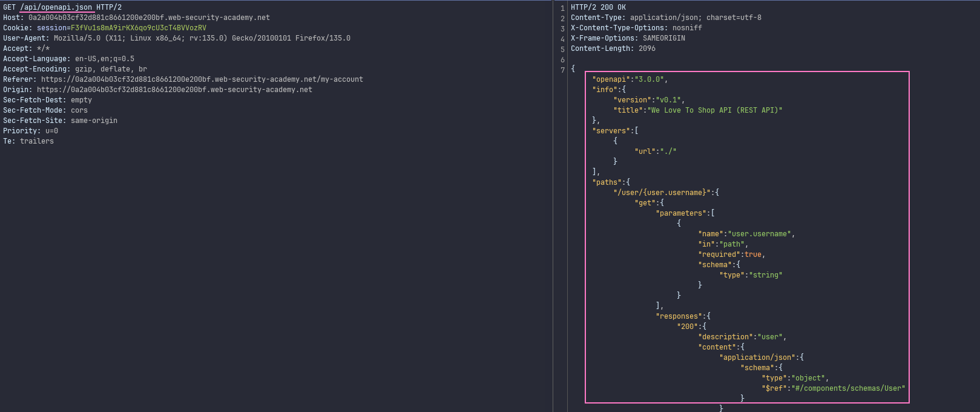Click Sec-Fetch-Dest: empty header
Viewport: 980px width, 412px height.
(x=47, y=100)
